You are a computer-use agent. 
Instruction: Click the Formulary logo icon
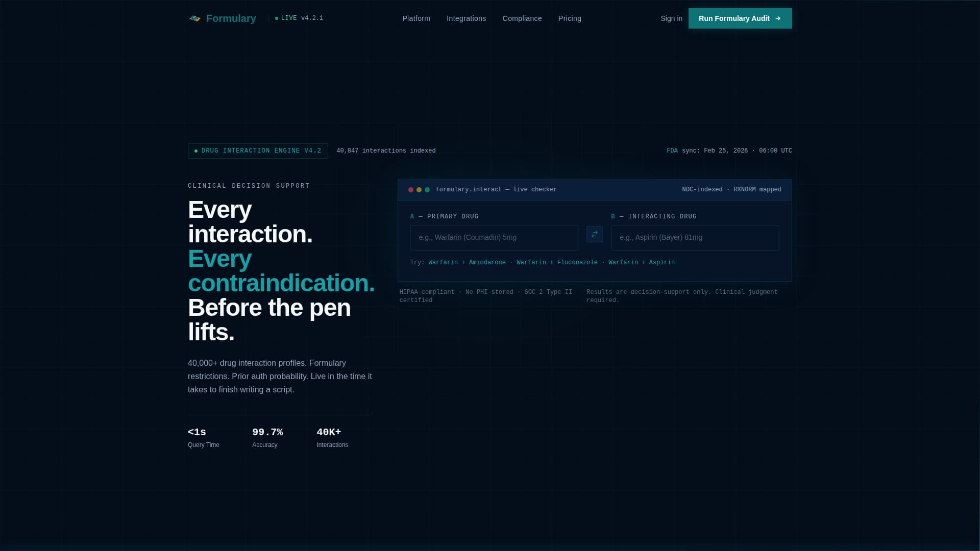[x=195, y=18]
